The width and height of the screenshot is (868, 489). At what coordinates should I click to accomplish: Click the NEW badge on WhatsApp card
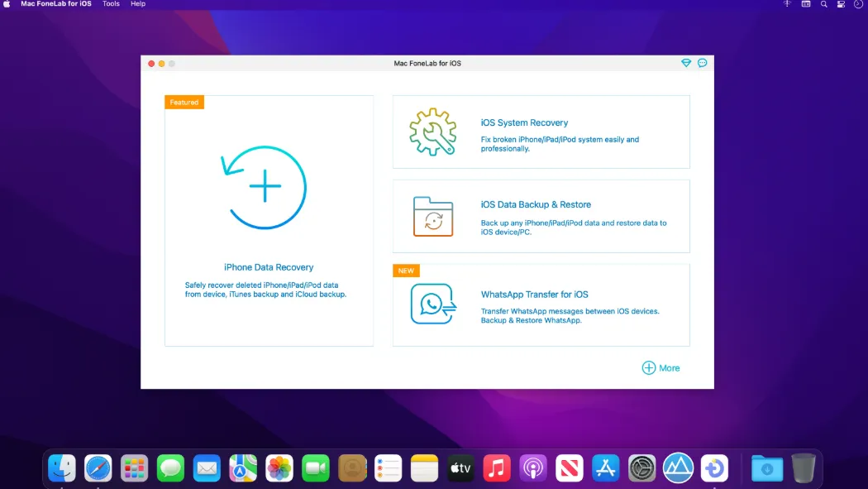coord(406,271)
